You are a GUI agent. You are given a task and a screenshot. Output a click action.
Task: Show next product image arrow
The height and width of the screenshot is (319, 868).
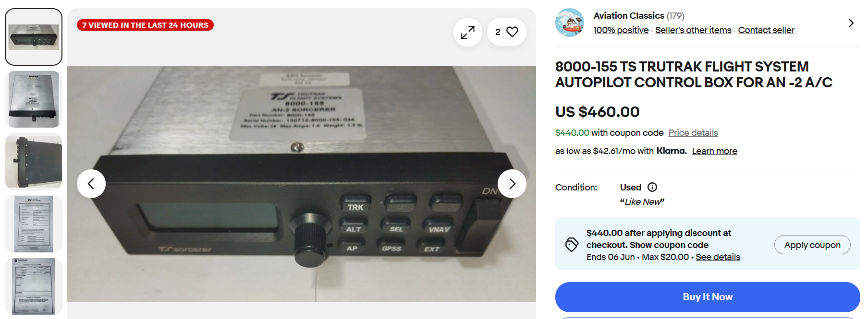pyautogui.click(x=512, y=184)
